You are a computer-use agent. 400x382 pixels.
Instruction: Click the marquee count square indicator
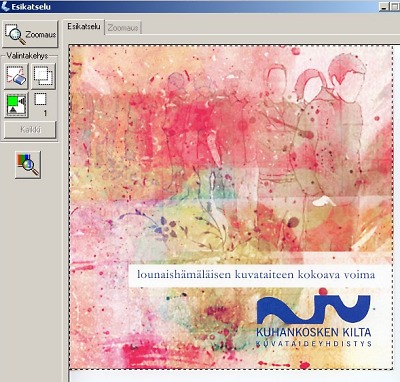(40, 99)
